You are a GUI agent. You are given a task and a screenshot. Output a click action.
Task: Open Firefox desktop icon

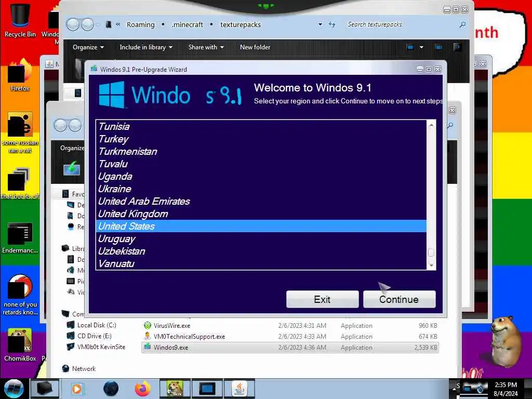(20, 75)
